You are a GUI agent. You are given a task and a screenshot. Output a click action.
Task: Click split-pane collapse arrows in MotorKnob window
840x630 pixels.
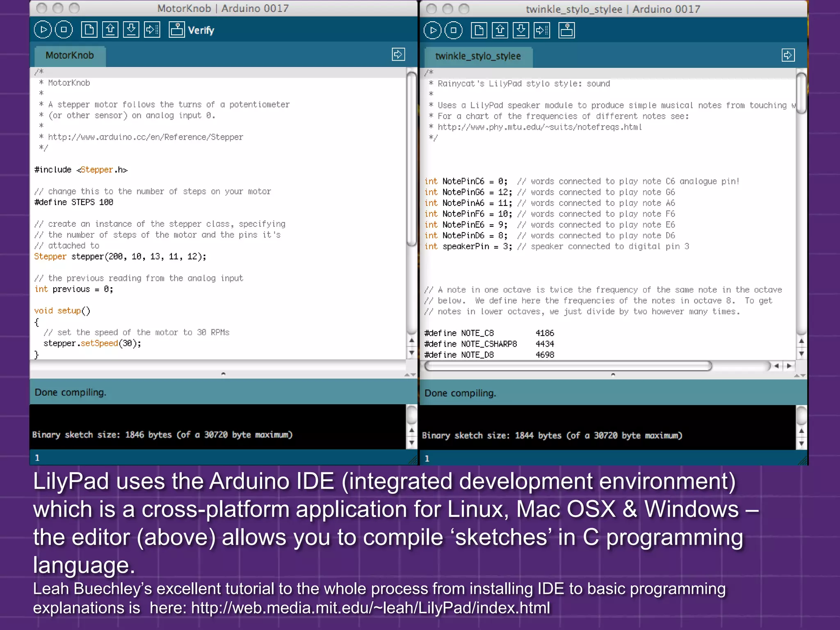(410, 374)
